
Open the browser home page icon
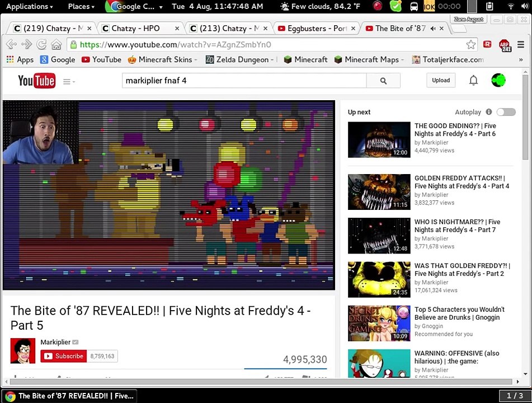(x=57, y=44)
